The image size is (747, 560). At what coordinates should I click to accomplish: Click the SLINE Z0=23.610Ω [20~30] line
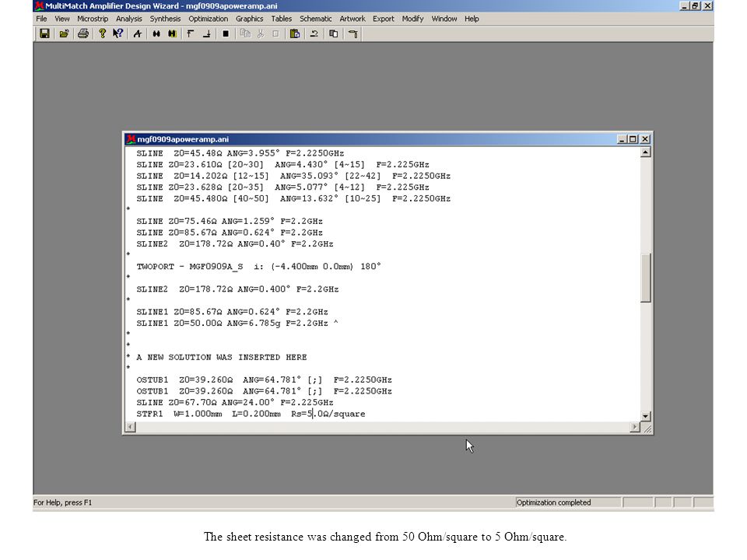pyautogui.click(x=283, y=165)
